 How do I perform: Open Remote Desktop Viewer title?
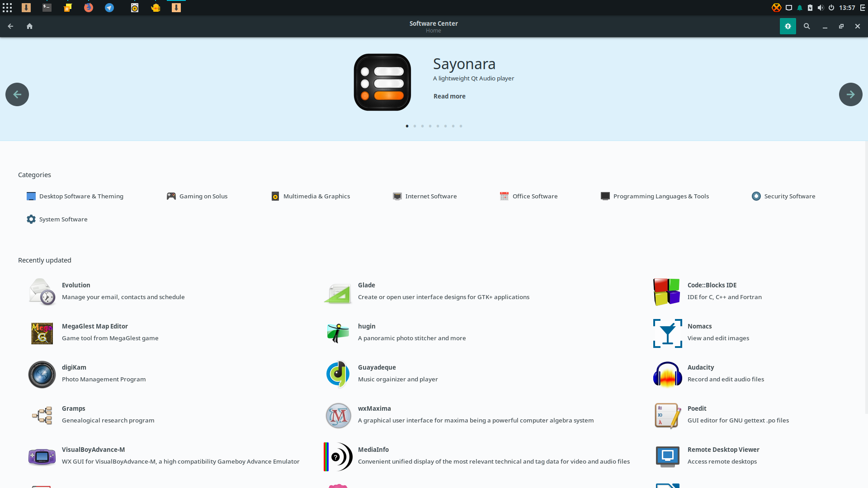coord(723,450)
